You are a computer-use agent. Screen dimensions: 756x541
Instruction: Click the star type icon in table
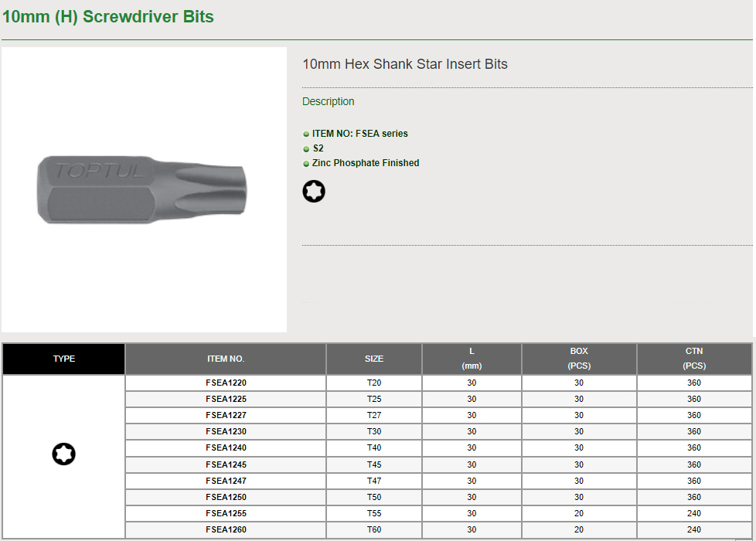point(63,454)
